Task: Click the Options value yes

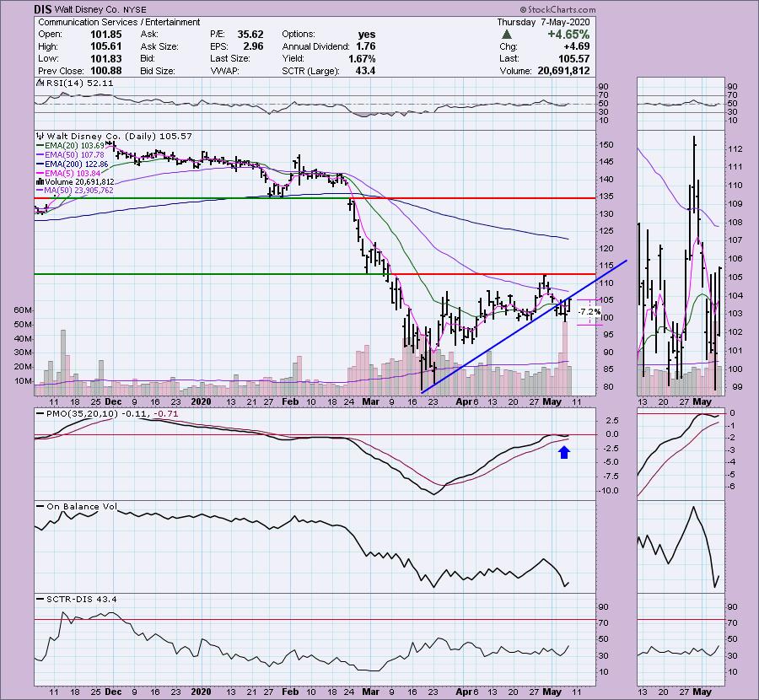Action: tap(367, 35)
